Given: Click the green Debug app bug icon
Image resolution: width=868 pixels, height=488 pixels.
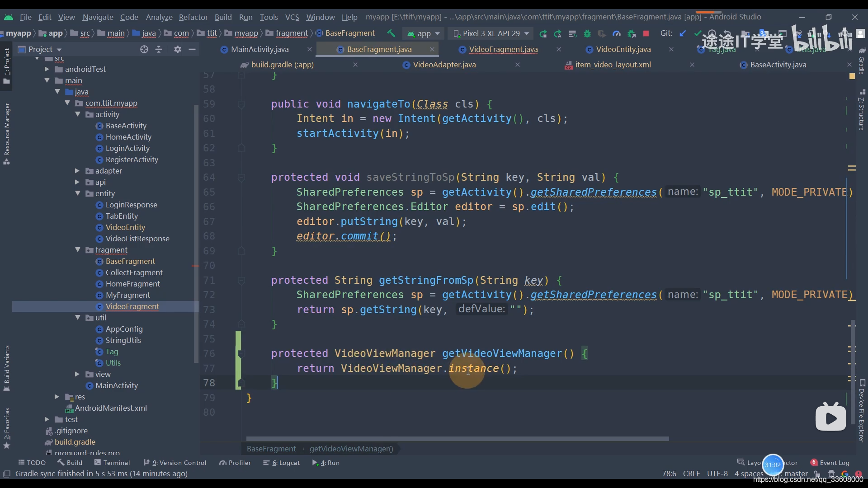Looking at the screenshot, I should 587,33.
